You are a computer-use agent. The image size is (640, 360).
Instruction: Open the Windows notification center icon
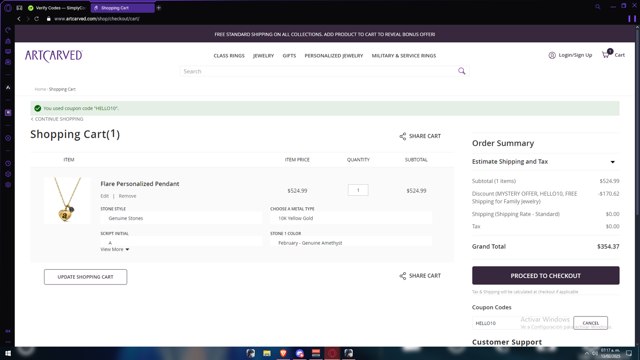tap(629, 353)
